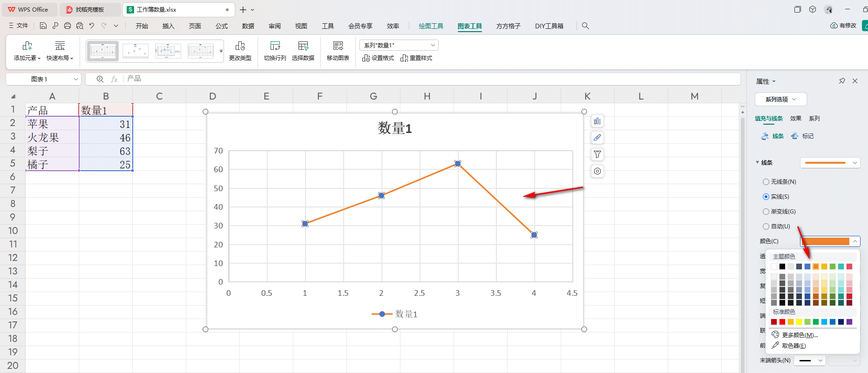The width and height of the screenshot is (868, 373).
Task: Click the Change Type (更改类型) icon
Action: 240,46
